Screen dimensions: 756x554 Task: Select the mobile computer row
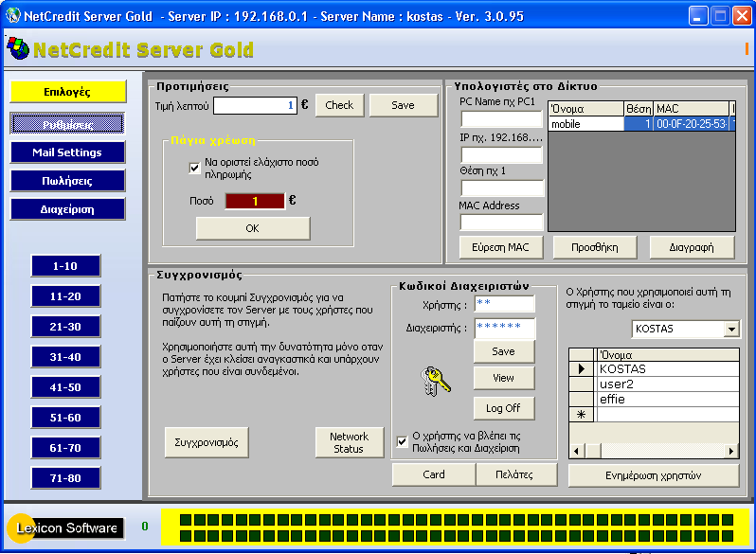click(x=641, y=124)
